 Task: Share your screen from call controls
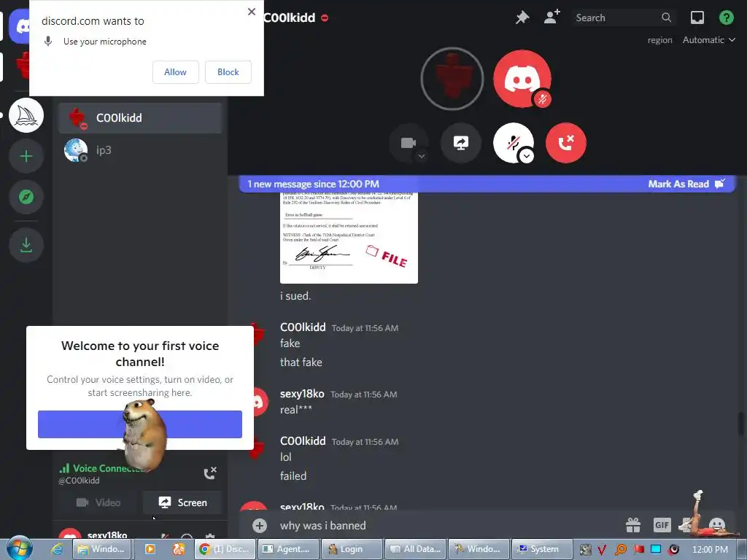click(461, 143)
